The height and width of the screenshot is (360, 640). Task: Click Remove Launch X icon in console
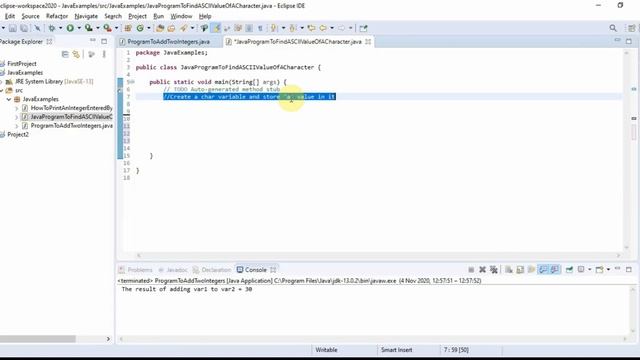(x=482, y=270)
